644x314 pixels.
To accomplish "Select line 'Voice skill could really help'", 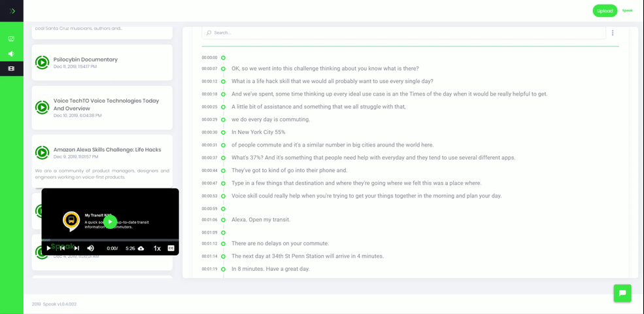I will pos(367,196).
